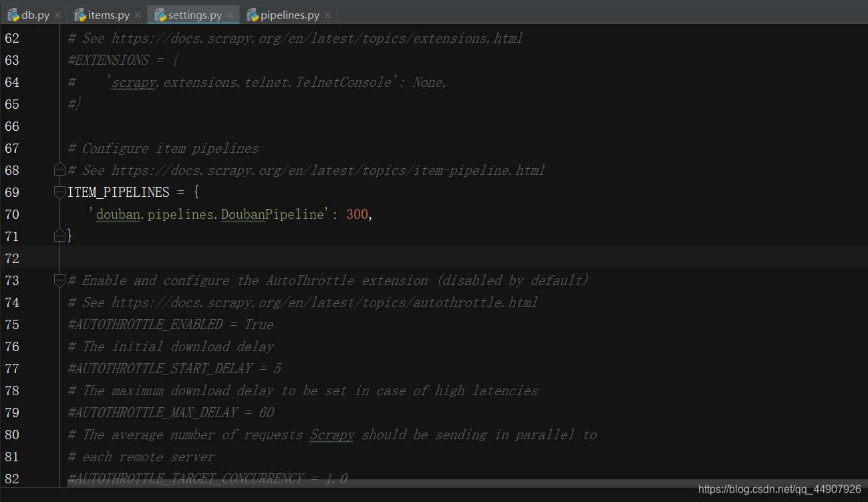
Task: Click the maximum download delay comment line 78
Action: tap(303, 391)
